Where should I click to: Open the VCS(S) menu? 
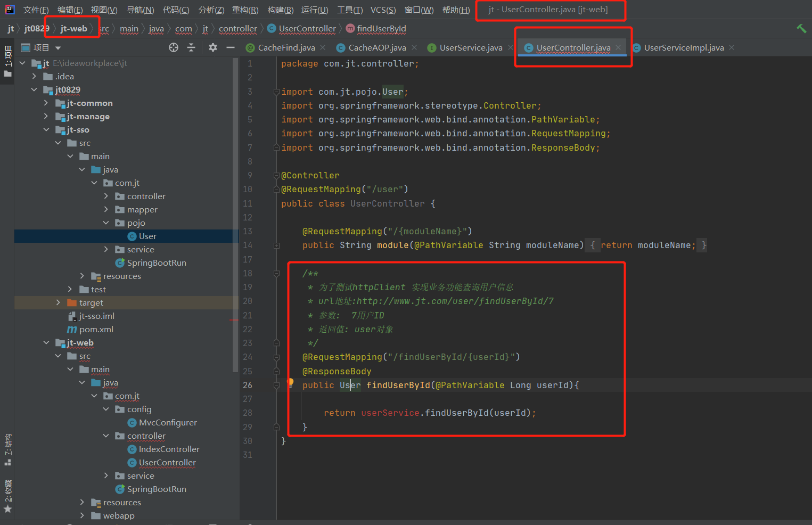pyautogui.click(x=383, y=10)
